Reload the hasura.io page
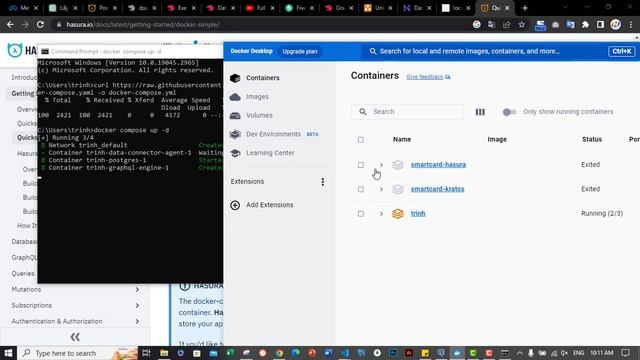Screen dimensions: 640x360 pyautogui.click(x=40, y=24)
